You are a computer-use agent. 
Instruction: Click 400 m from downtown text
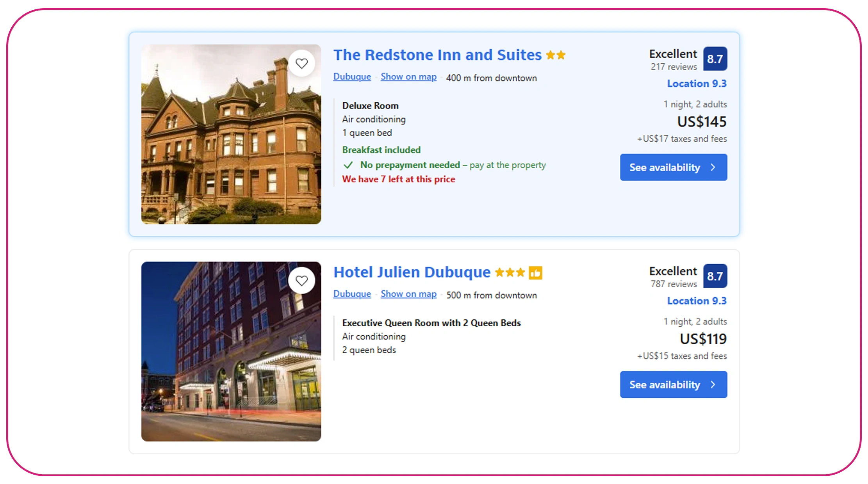(492, 78)
